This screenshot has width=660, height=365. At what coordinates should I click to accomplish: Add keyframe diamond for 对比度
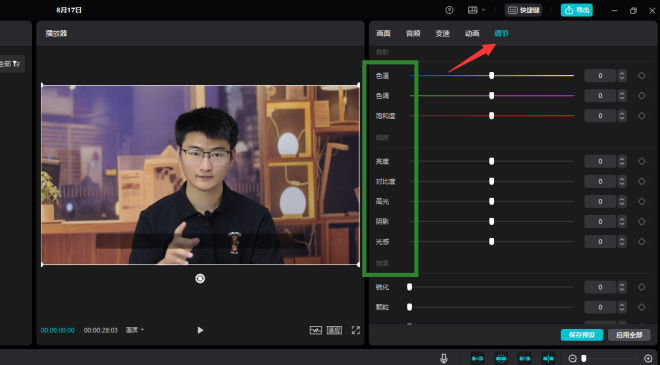tap(641, 181)
